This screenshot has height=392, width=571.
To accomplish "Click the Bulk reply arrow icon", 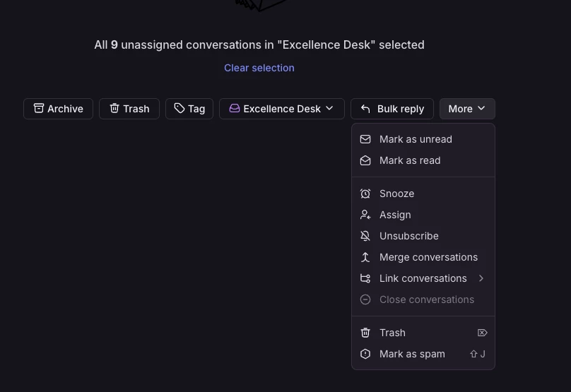I will pos(365,109).
